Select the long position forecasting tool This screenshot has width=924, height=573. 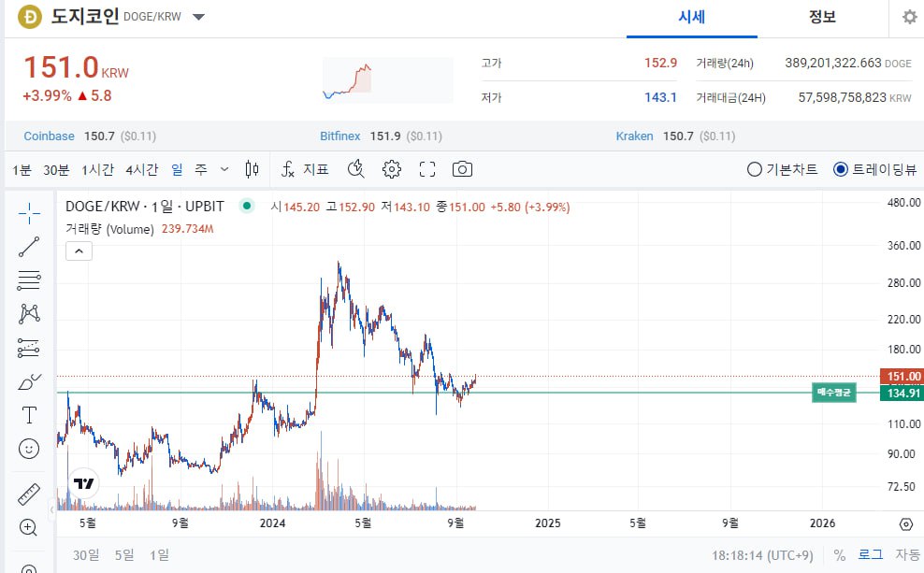pyautogui.click(x=29, y=348)
